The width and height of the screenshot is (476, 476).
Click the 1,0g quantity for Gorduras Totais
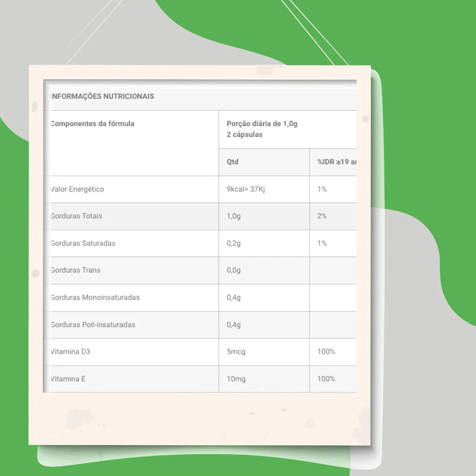click(234, 216)
